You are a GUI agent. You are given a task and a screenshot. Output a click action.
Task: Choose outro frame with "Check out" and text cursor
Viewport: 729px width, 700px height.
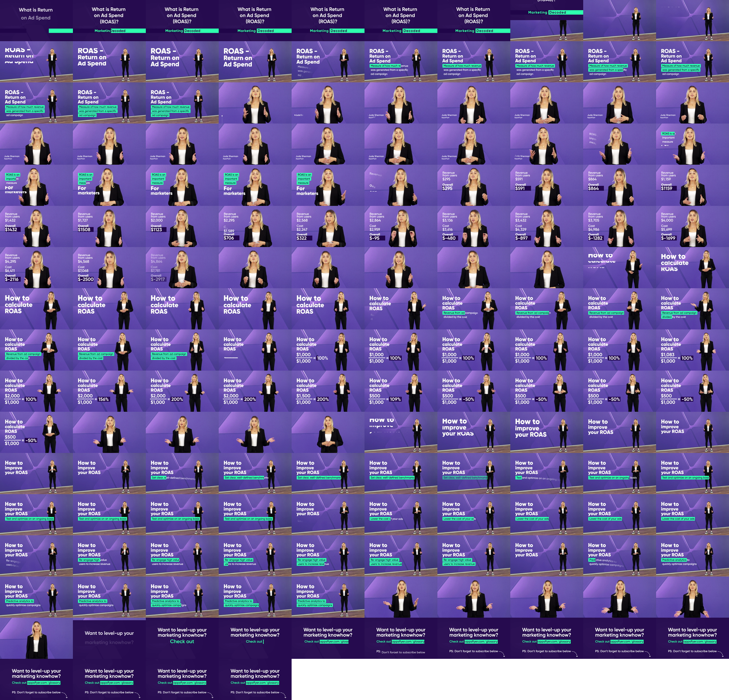(255, 638)
